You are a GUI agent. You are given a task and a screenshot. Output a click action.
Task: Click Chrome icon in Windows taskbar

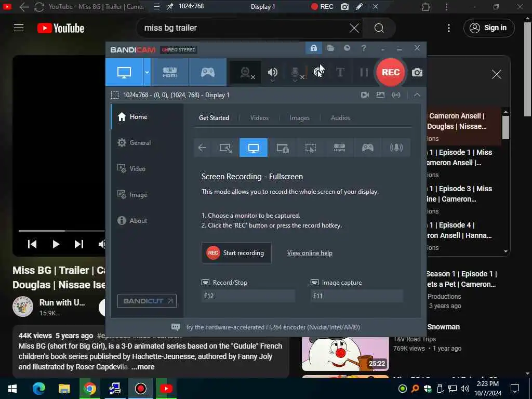[89, 389]
